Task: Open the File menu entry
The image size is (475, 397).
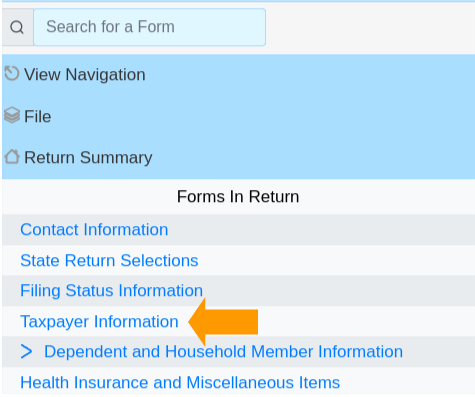Action: coord(38,117)
